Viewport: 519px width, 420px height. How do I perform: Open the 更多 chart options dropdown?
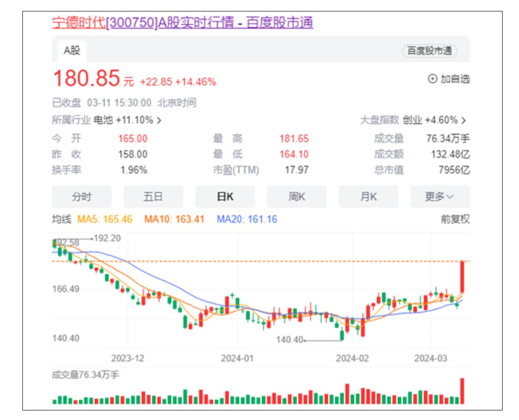(440, 197)
